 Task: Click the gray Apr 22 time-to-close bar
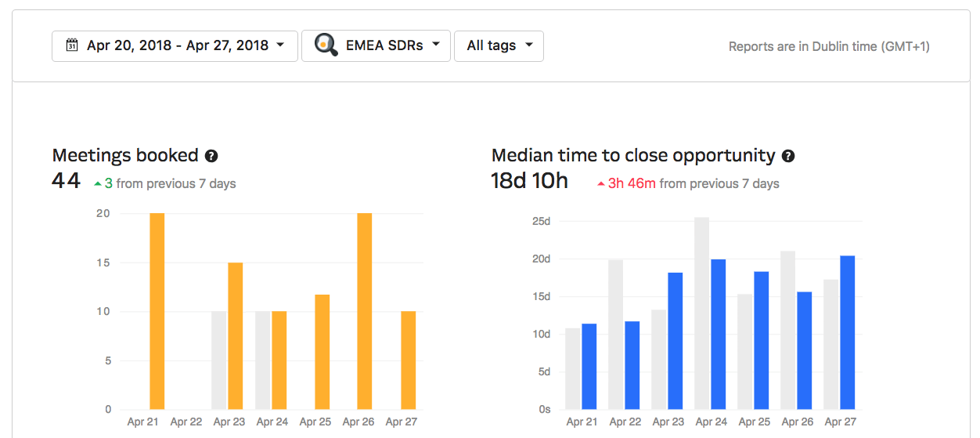coord(616,334)
